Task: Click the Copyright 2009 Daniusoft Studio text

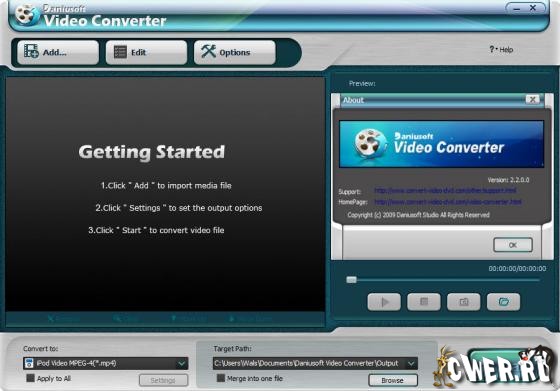Action: [418, 215]
